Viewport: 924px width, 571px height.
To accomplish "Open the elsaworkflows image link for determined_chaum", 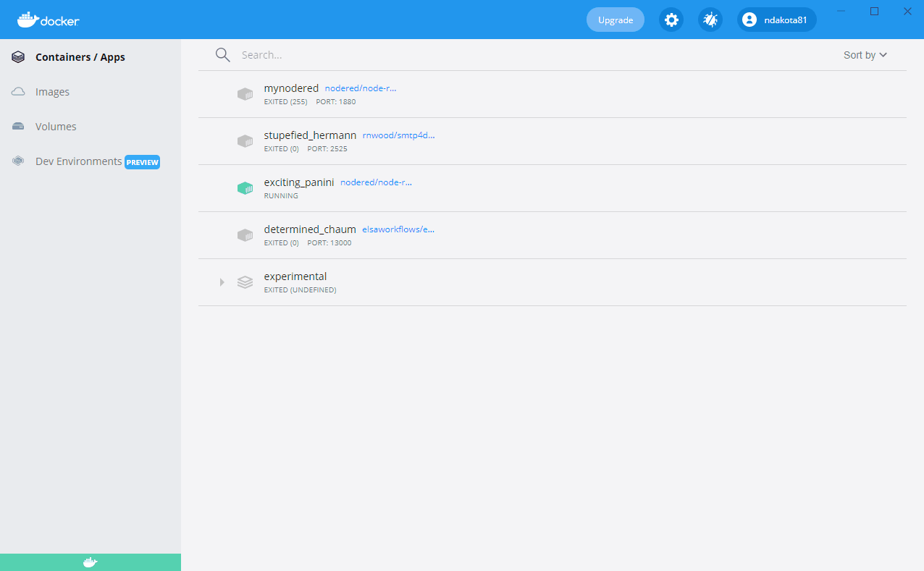I will (398, 229).
